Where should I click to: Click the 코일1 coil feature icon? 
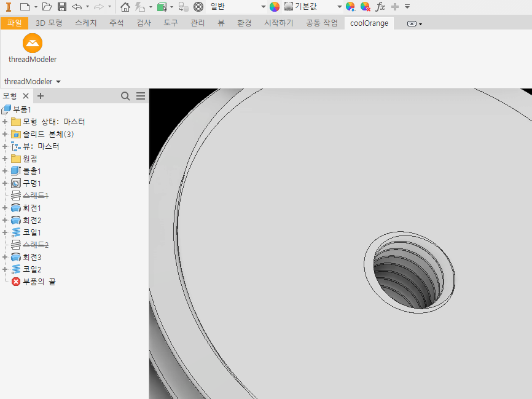15,232
